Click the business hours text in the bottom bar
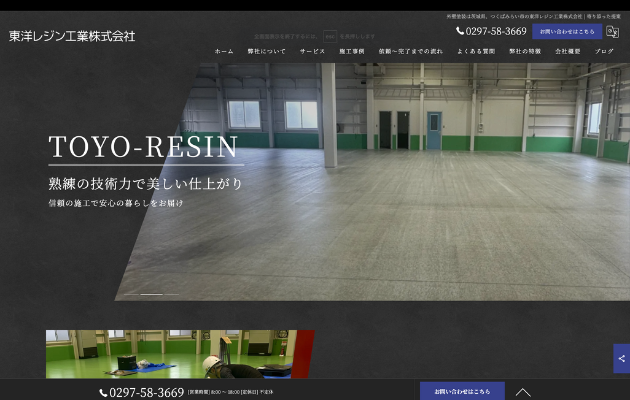The height and width of the screenshot is (400, 630). (x=230, y=392)
